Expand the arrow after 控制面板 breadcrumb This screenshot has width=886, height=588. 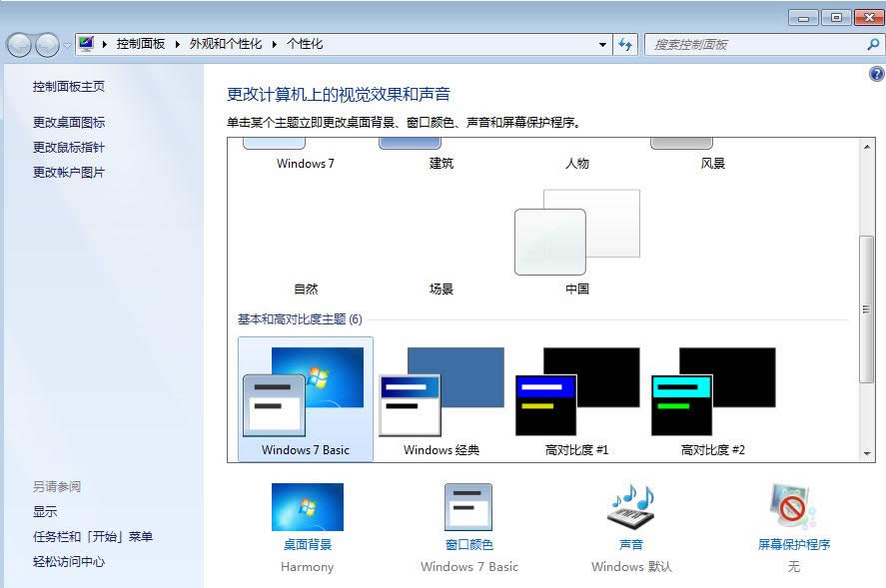(178, 45)
